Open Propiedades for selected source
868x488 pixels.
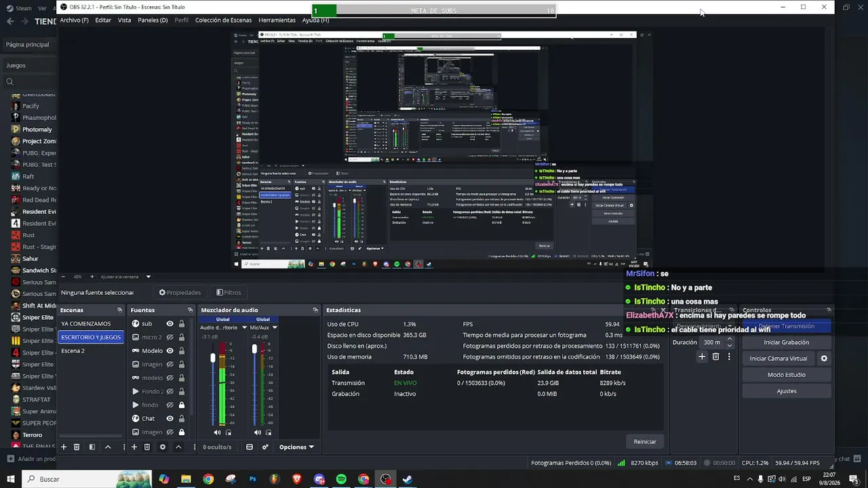180,293
